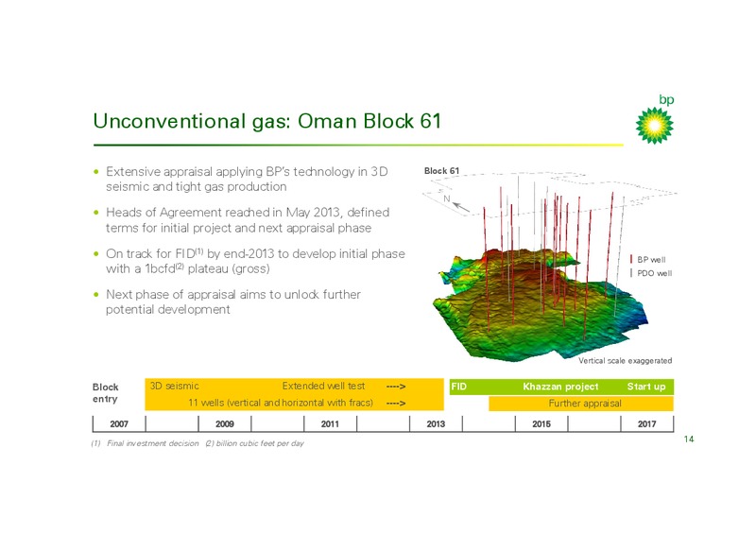Select the bullet 'Heads of Agreement reached in May 2013'
This screenshot has height=534, width=756.
[248, 220]
